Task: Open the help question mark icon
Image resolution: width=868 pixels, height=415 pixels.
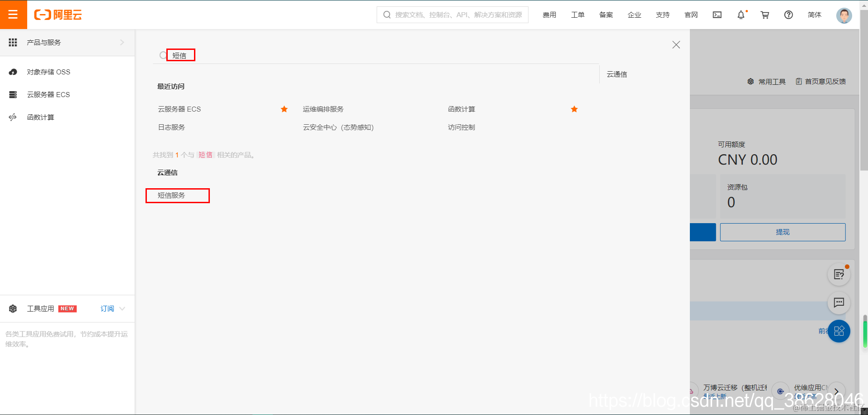Action: (789, 15)
